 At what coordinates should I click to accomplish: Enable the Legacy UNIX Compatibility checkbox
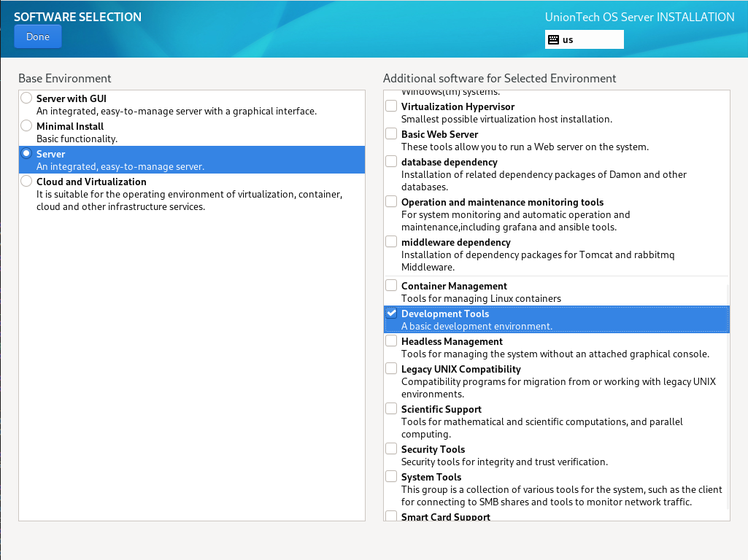(391, 368)
